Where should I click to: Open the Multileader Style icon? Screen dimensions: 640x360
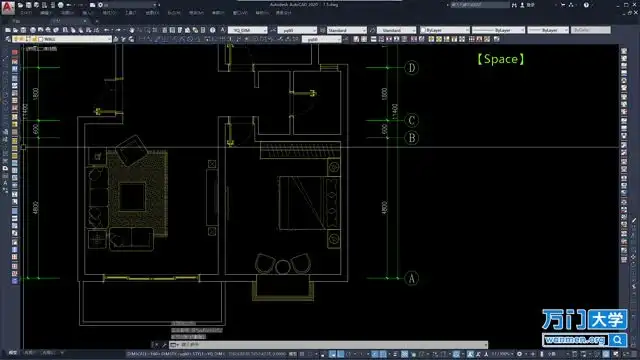click(372, 30)
